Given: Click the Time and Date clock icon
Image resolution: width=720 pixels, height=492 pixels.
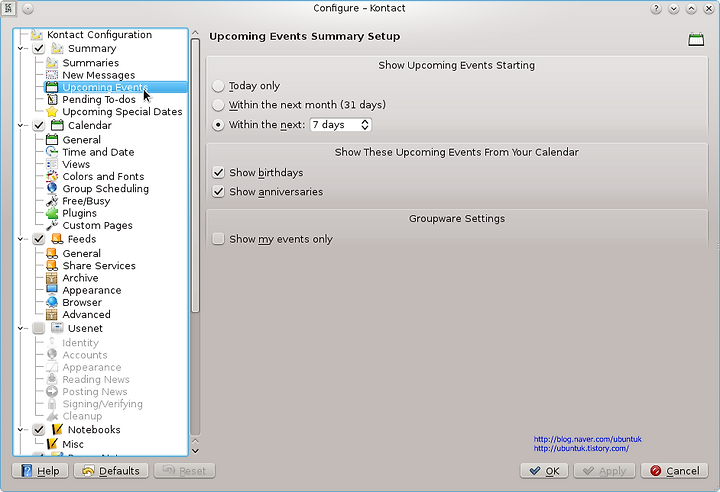Looking at the screenshot, I should click(x=52, y=152).
